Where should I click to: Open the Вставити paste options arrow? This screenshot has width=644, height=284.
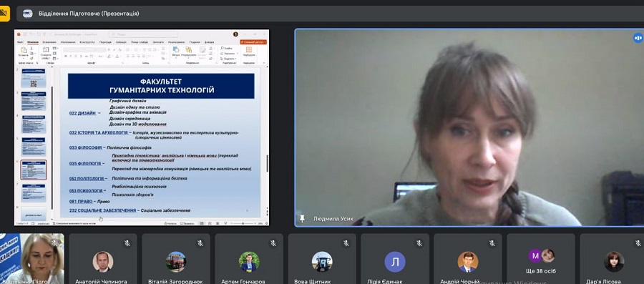tap(24, 58)
